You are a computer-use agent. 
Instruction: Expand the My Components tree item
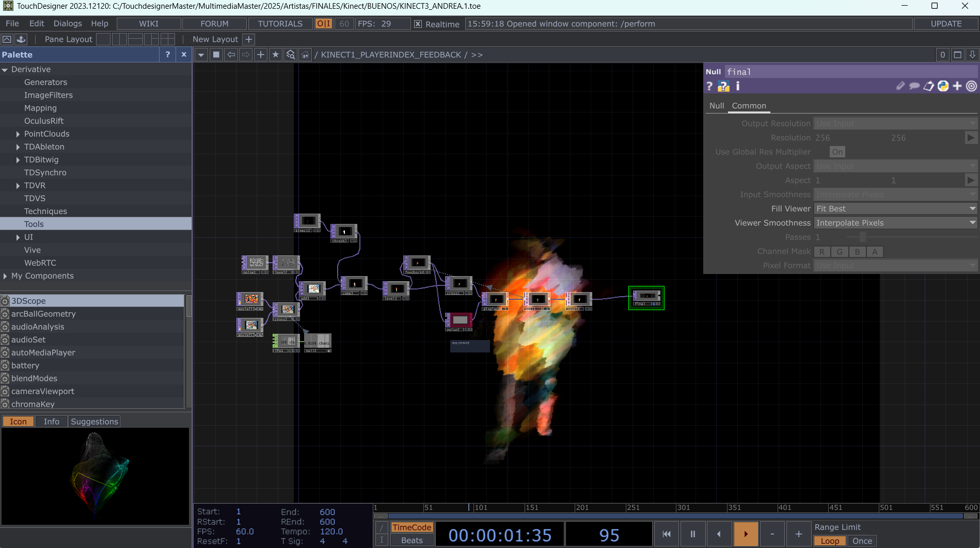pyautogui.click(x=5, y=276)
